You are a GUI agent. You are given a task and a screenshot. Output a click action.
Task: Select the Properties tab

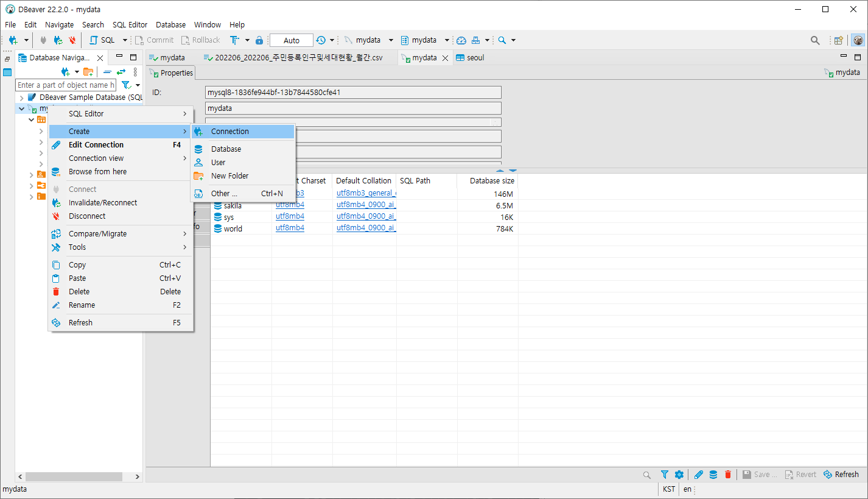(171, 73)
